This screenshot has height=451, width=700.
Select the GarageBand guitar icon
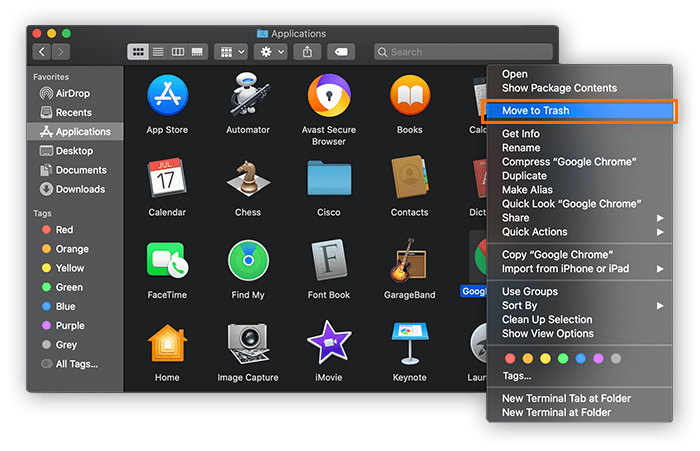(409, 260)
